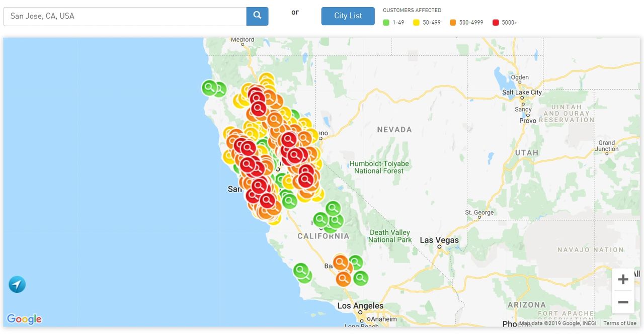
Task: Click the yellow 50-499 legend swatch
Action: pyautogui.click(x=416, y=23)
